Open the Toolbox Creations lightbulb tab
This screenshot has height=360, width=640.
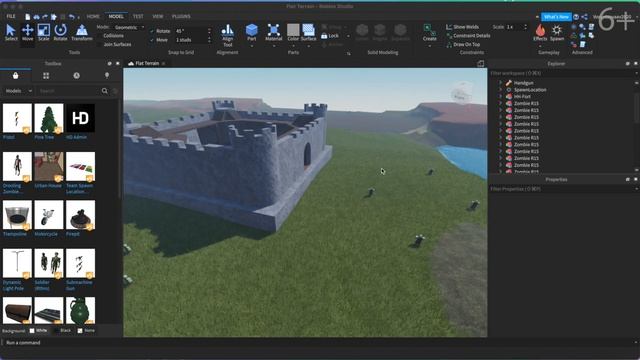(107, 76)
